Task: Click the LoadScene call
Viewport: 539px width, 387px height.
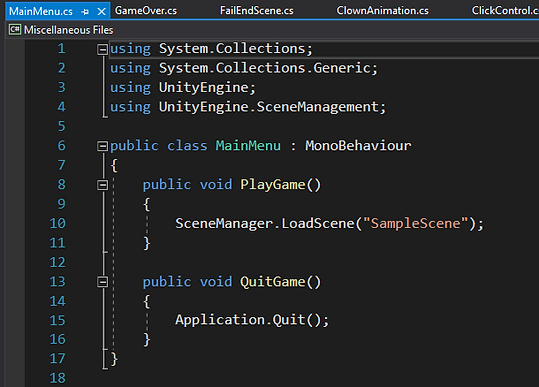Action: (x=318, y=223)
